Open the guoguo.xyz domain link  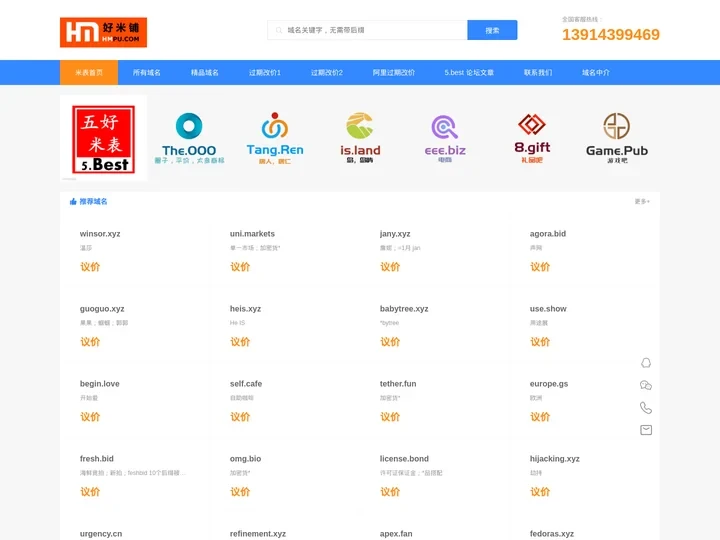[x=102, y=309]
